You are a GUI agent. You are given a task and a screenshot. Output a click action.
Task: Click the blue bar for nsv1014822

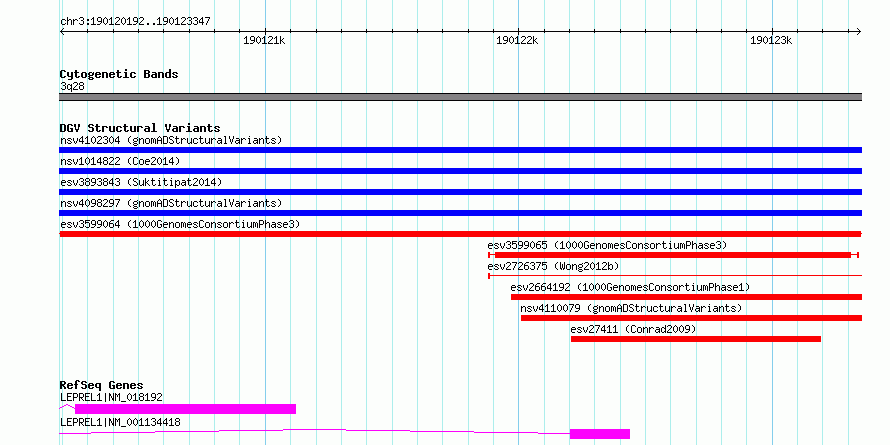tap(460, 171)
